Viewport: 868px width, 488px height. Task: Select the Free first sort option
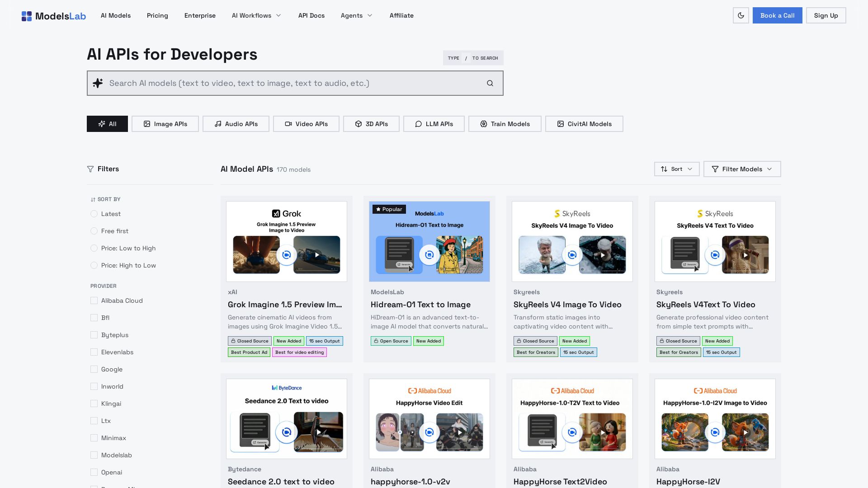[94, 231]
